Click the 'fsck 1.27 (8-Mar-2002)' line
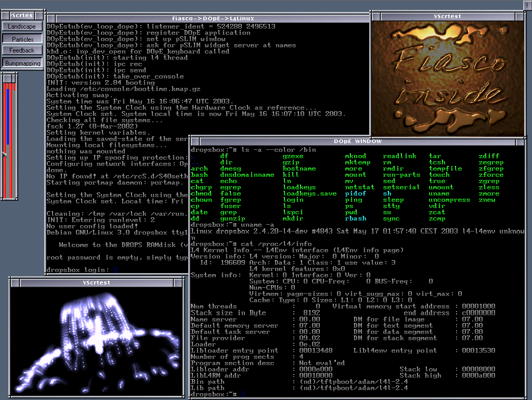The image size is (532, 400). click(x=92, y=126)
